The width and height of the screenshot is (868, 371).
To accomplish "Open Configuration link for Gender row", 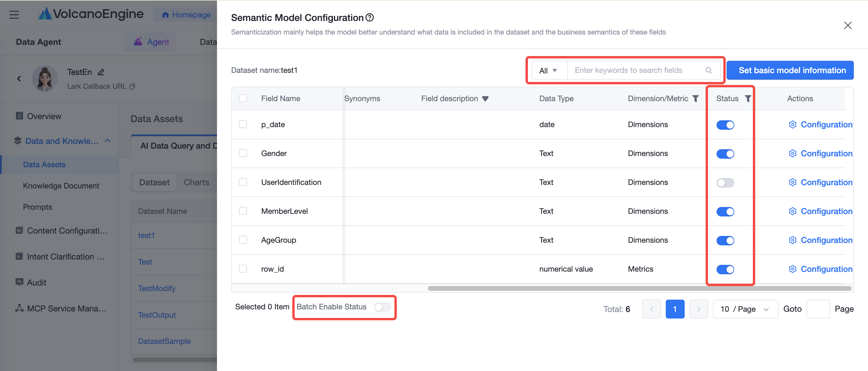I will 827,154.
